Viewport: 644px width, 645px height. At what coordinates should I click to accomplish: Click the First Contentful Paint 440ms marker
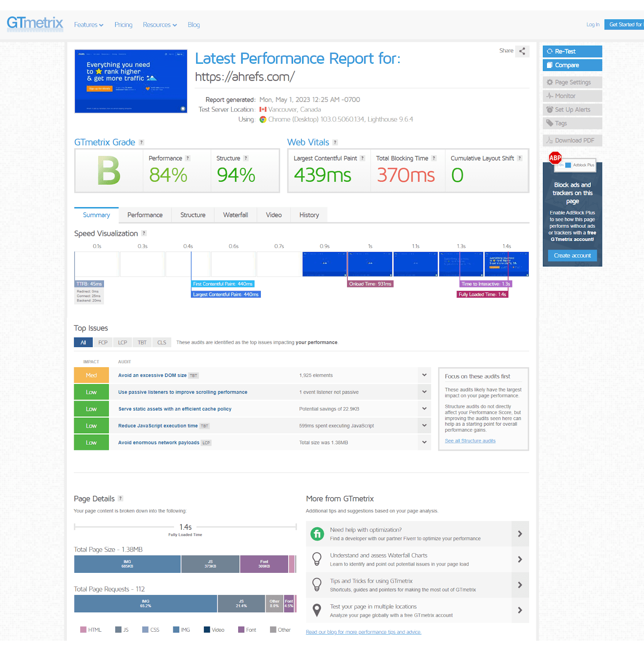(223, 284)
